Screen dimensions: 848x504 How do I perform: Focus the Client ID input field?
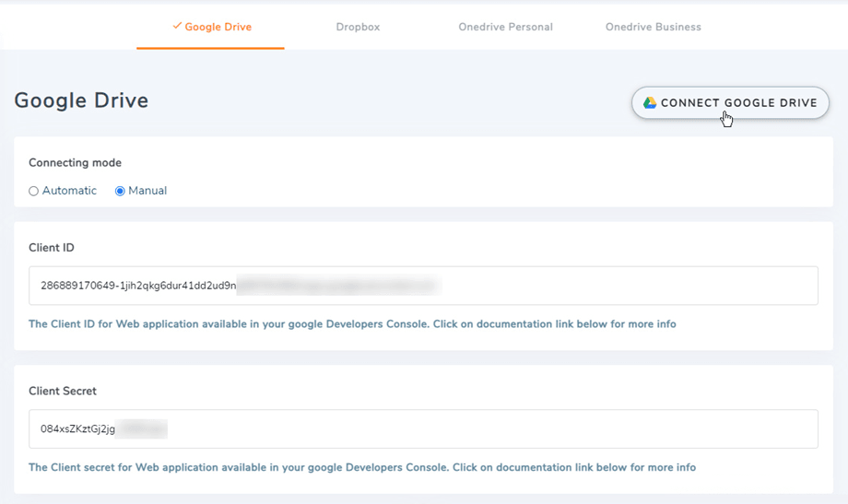[x=553, y=286]
